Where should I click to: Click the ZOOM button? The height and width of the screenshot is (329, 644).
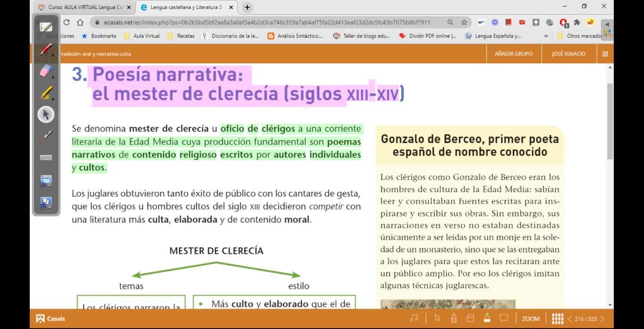(531, 319)
